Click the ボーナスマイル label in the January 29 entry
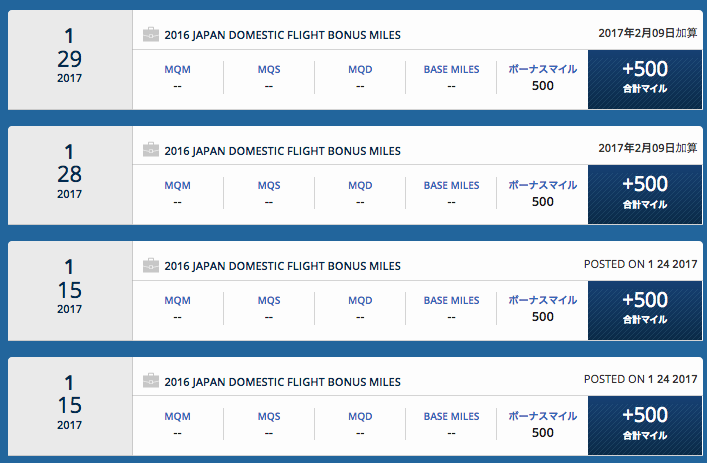 (x=542, y=69)
